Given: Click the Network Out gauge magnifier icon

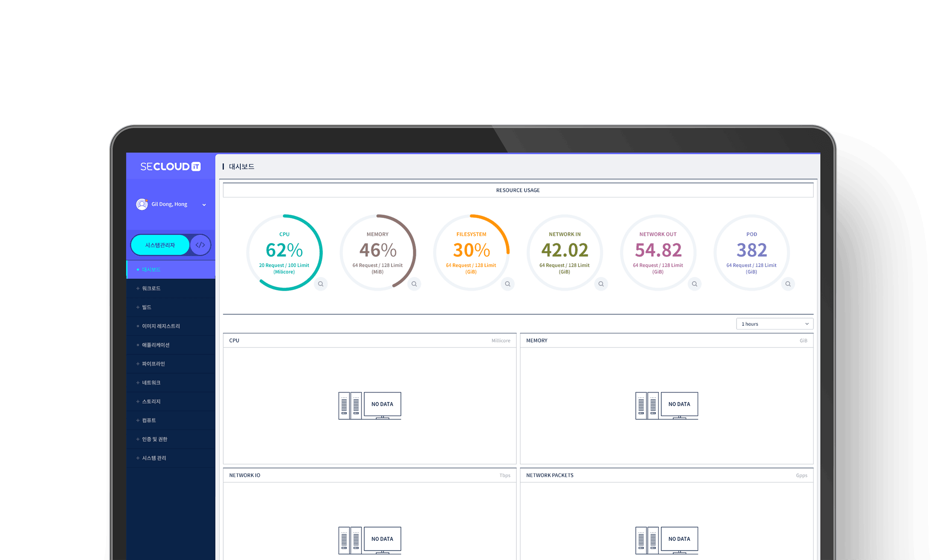Looking at the screenshot, I should (695, 284).
